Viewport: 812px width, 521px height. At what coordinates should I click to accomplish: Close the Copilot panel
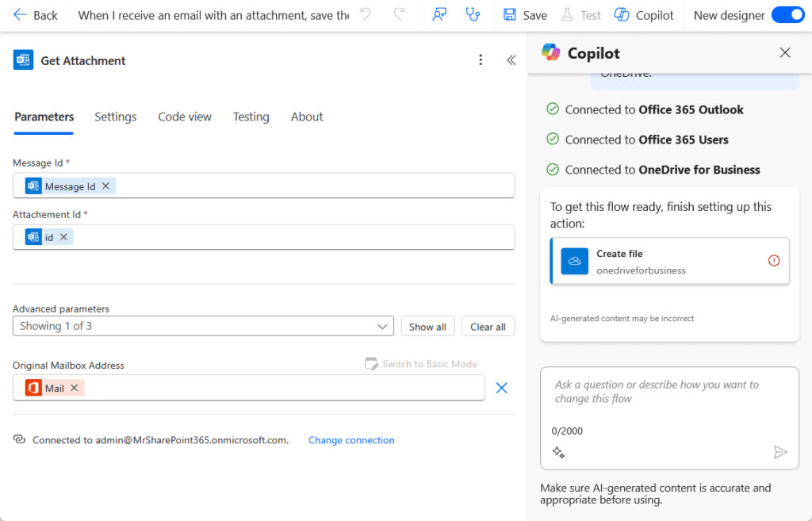pos(785,52)
